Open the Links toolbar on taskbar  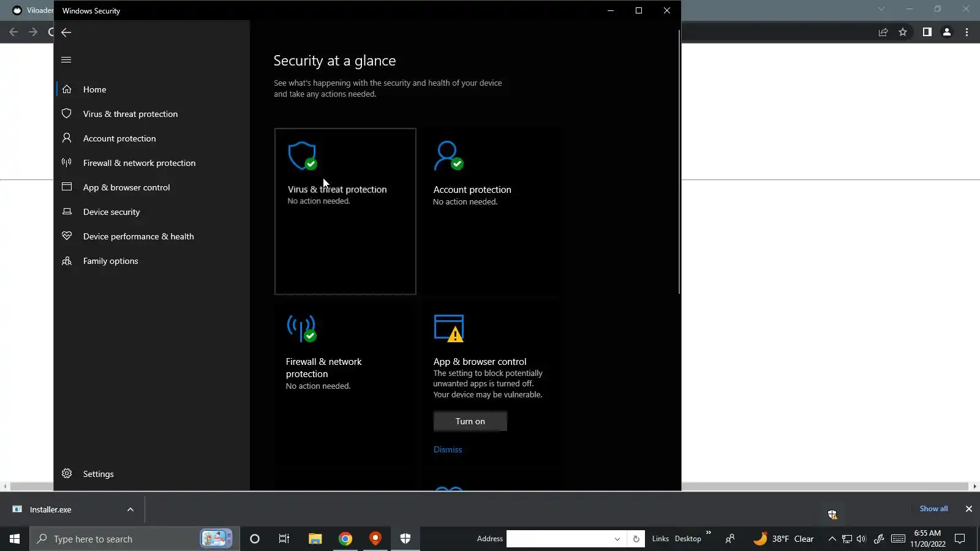click(x=660, y=539)
